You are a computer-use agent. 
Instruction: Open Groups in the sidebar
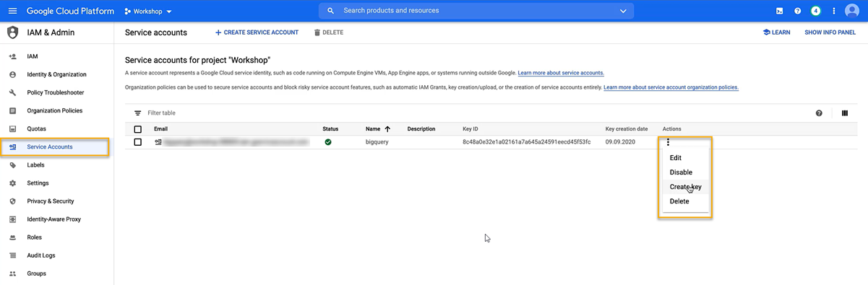[x=36, y=273]
